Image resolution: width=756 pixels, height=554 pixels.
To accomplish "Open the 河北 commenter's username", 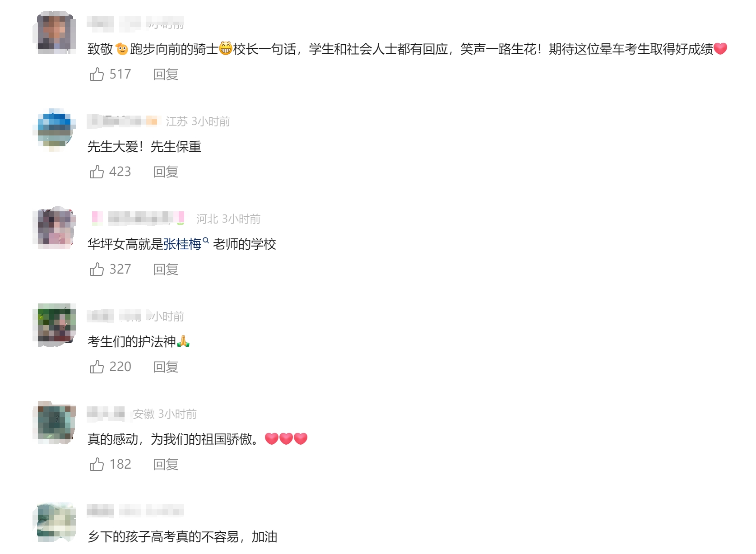I will 139,219.
